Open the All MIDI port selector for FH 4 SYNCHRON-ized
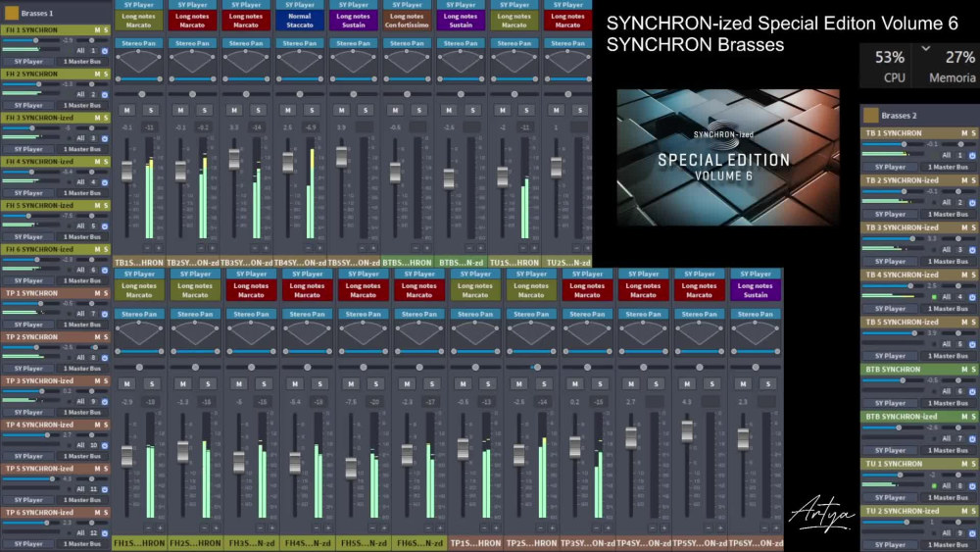Viewport: 980px width, 552px height. (x=80, y=182)
